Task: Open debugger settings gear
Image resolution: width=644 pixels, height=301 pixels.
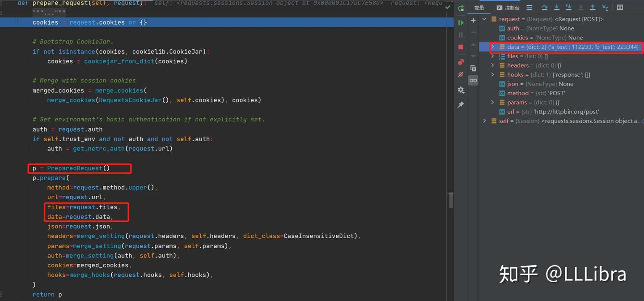Action: point(461,90)
